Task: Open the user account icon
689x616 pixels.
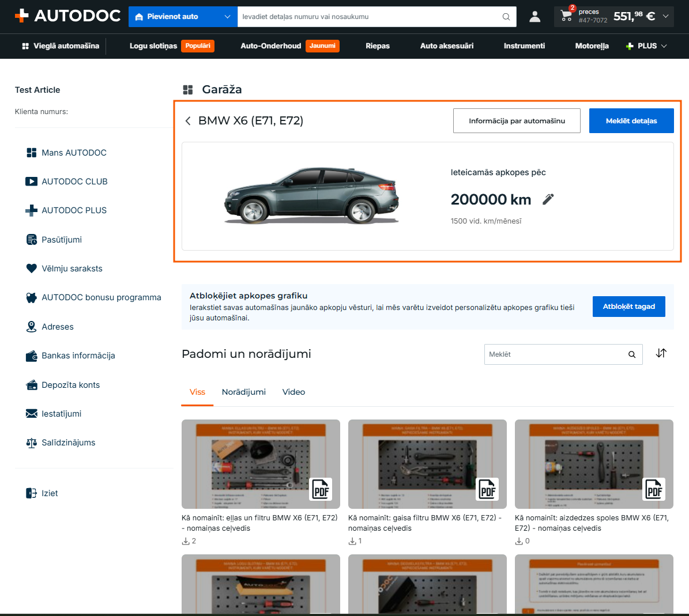Action: click(x=534, y=17)
